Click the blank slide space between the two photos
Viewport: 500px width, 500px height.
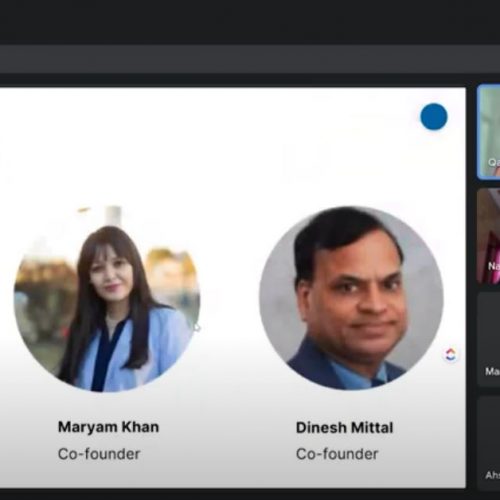pos(230,299)
